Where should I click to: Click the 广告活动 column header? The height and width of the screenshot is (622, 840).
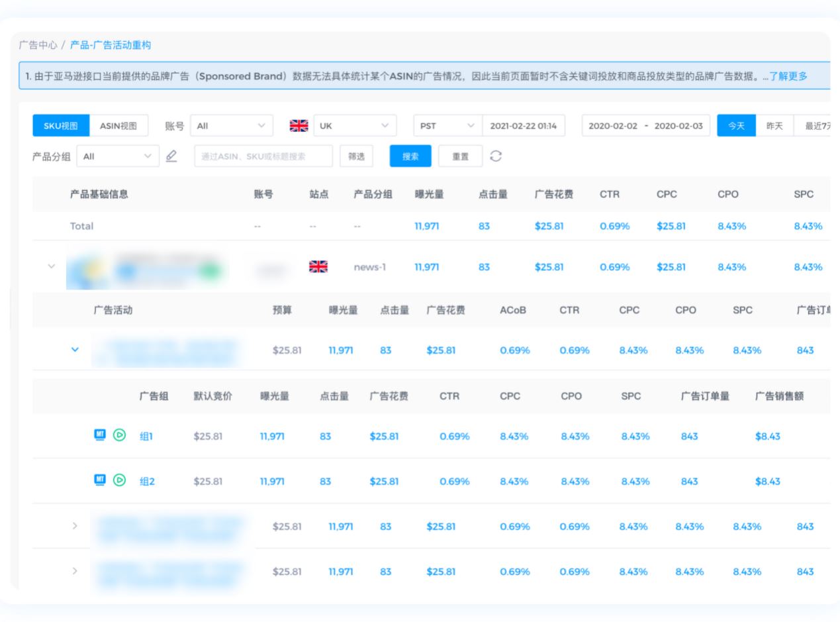(x=113, y=310)
